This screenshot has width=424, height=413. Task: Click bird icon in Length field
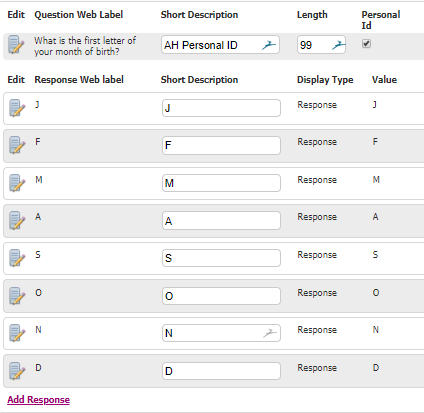(338, 45)
